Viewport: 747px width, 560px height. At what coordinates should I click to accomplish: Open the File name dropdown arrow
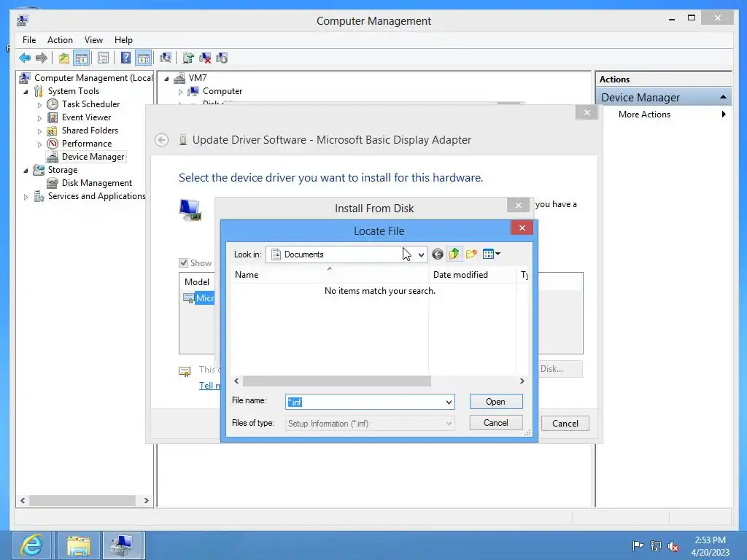pyautogui.click(x=449, y=402)
